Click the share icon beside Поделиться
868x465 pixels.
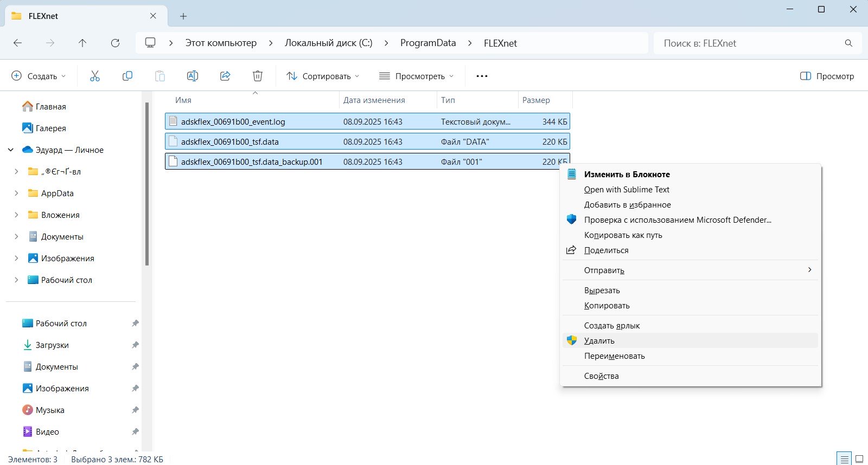[x=571, y=250]
